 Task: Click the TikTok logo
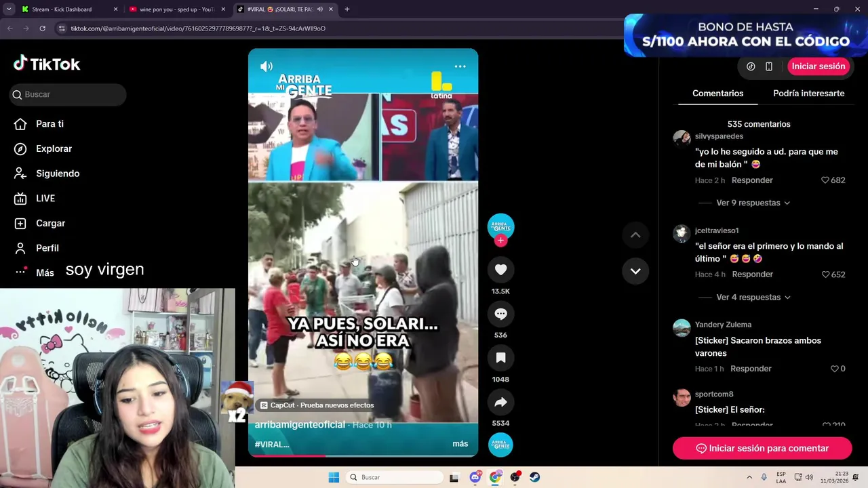coord(47,64)
